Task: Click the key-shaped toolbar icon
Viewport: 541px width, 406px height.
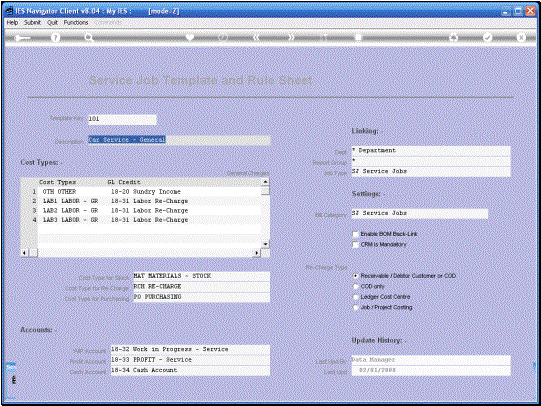Action: pyautogui.click(x=22, y=38)
